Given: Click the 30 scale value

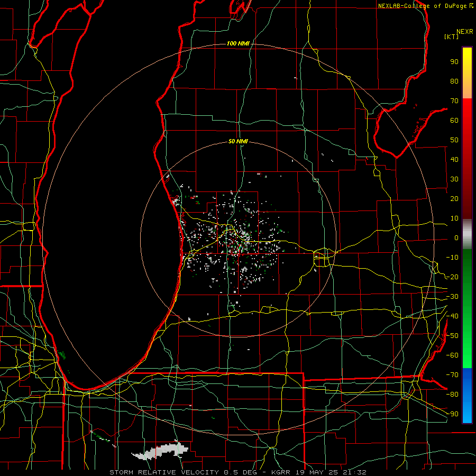Looking at the screenshot, I should tap(454, 179).
